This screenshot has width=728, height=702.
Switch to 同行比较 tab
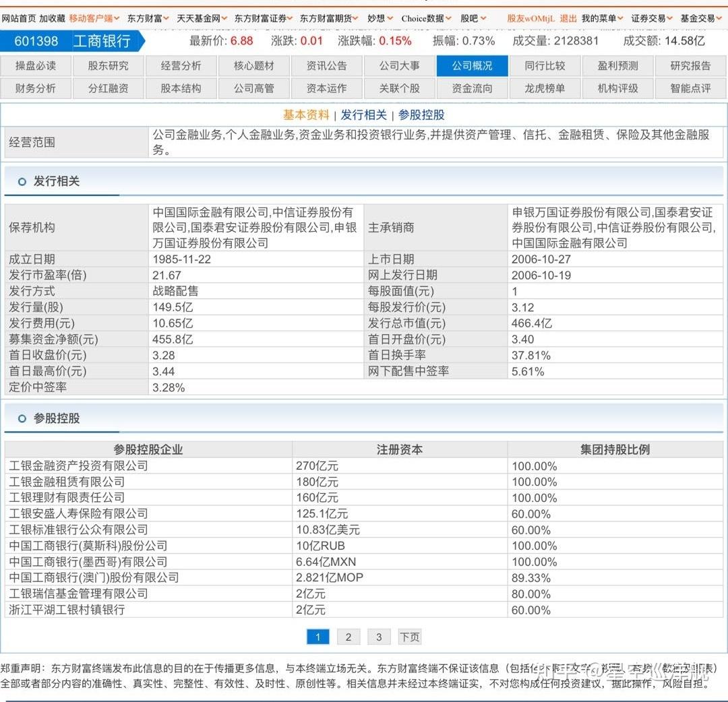point(545,66)
